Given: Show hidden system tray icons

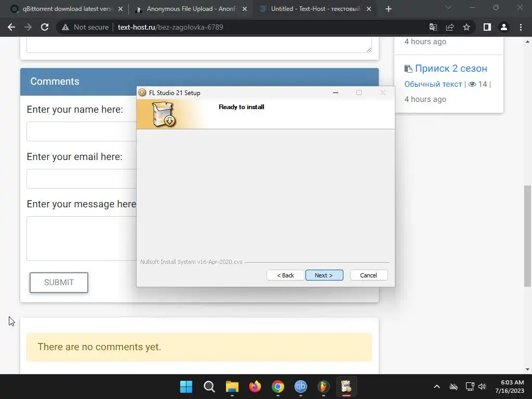Looking at the screenshot, I should 437,387.
